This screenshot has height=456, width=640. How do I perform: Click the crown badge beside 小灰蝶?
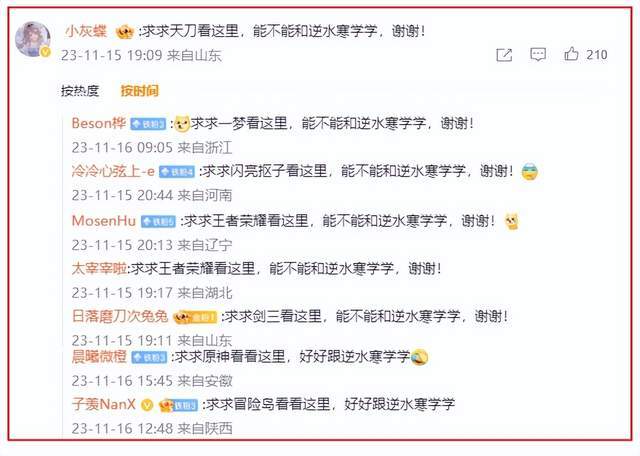tap(125, 31)
